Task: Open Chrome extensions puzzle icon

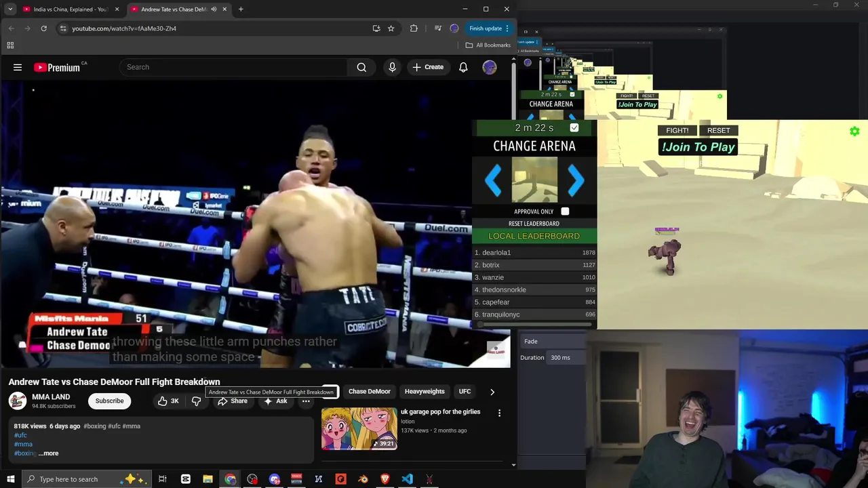Action: [x=414, y=28]
